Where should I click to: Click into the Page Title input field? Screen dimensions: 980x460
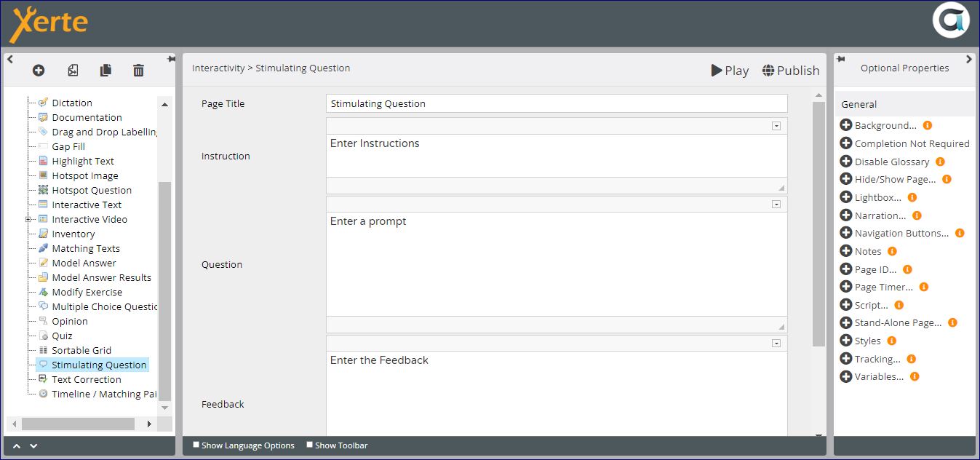point(556,103)
